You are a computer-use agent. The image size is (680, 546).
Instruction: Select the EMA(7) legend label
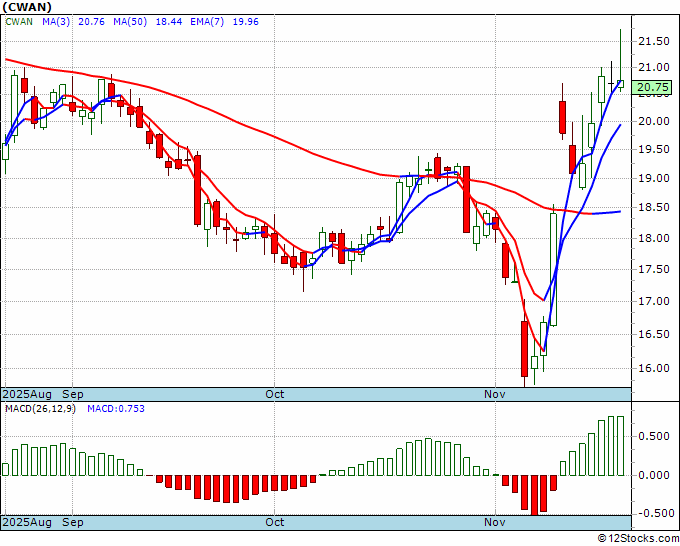[207, 21]
